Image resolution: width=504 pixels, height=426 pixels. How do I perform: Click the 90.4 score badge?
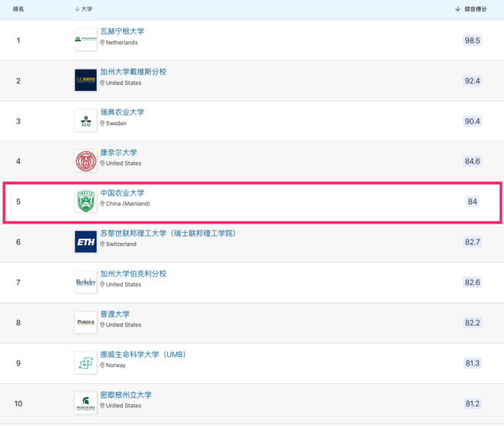click(472, 121)
